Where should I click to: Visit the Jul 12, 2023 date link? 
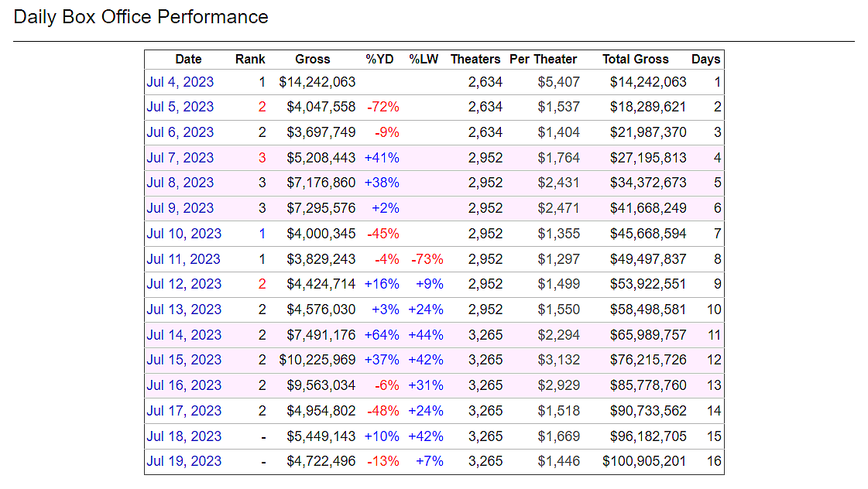[184, 284]
